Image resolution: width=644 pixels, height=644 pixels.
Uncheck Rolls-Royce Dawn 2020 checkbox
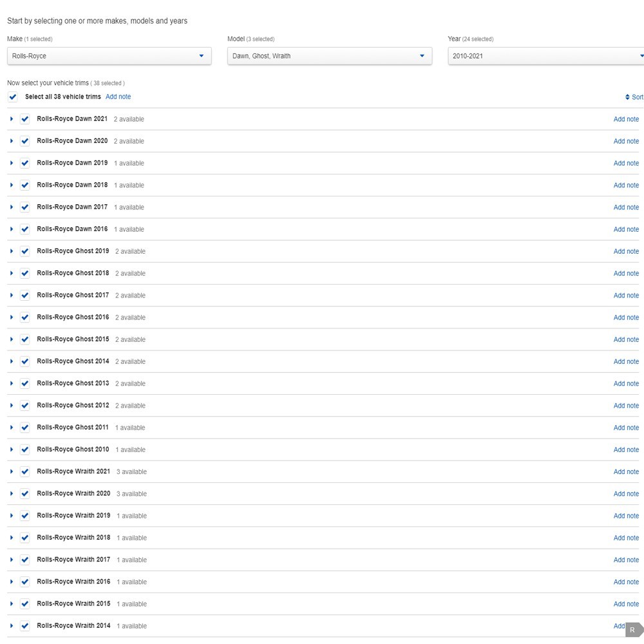pos(24,141)
